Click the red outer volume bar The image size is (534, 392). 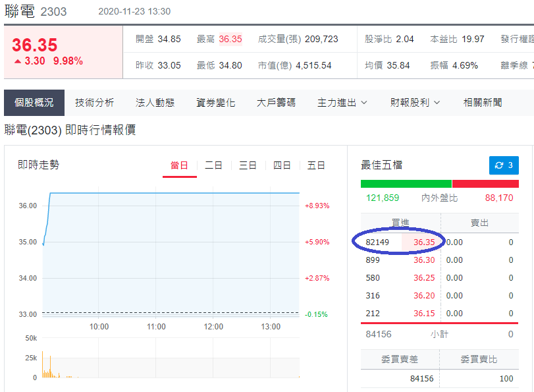pyautogui.click(x=485, y=184)
